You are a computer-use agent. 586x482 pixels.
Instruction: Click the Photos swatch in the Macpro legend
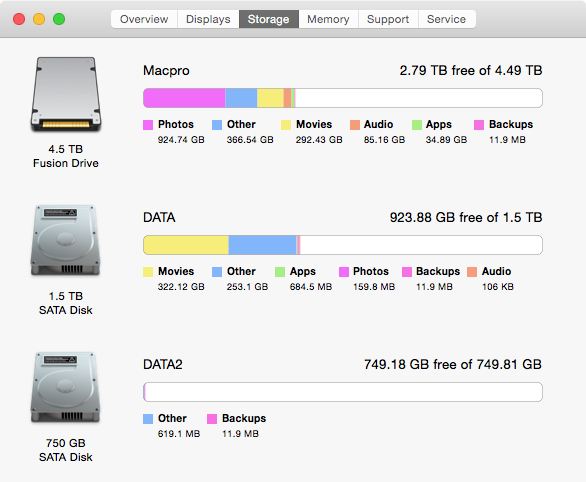pyautogui.click(x=148, y=125)
